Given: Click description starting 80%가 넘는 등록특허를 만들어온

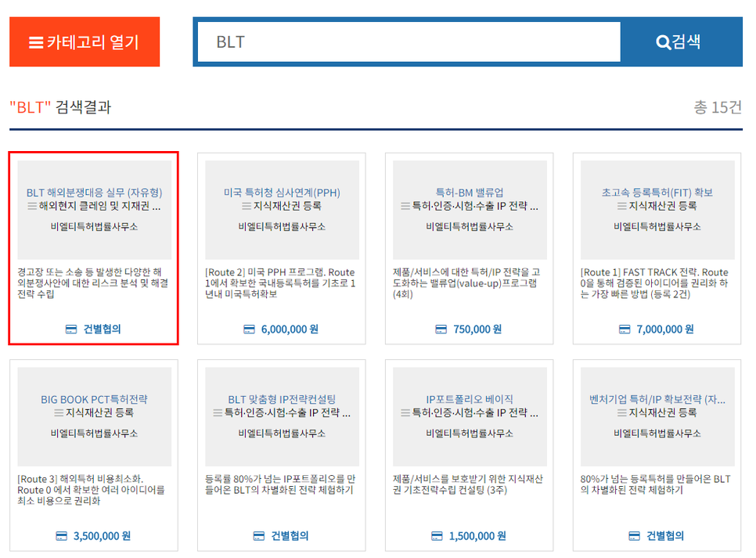Looking at the screenshot, I should (x=656, y=484).
